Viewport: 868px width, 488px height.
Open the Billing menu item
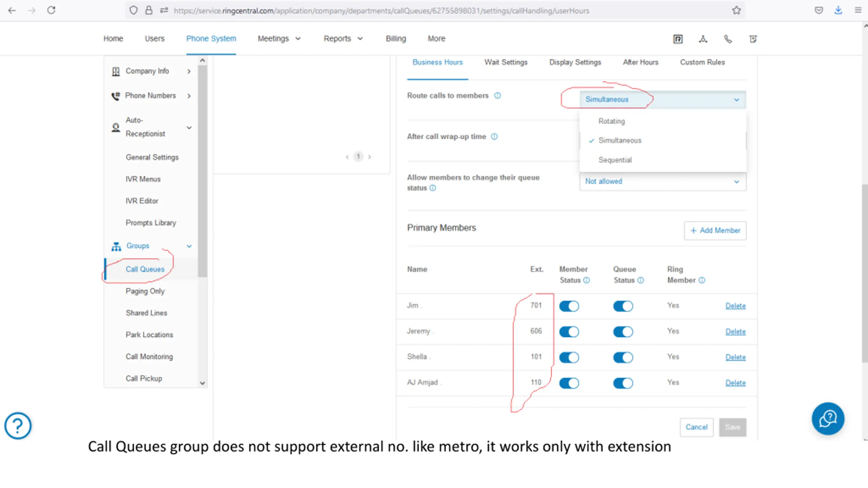[x=396, y=39]
